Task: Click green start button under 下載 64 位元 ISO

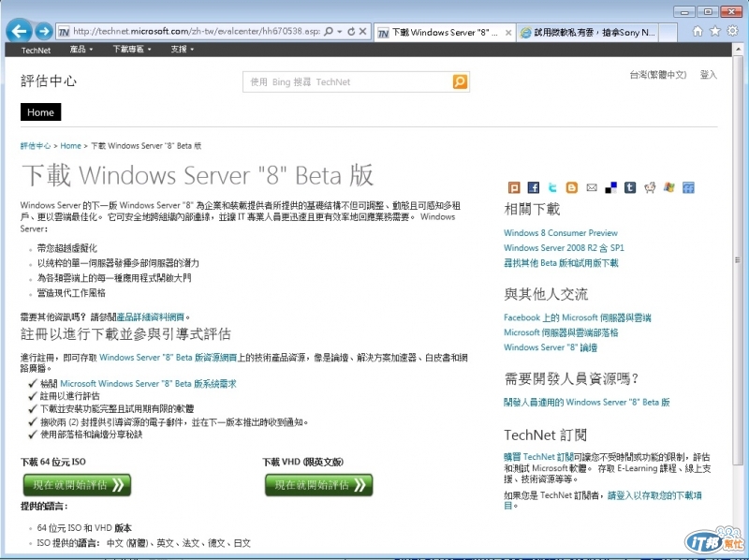Action: (77, 485)
